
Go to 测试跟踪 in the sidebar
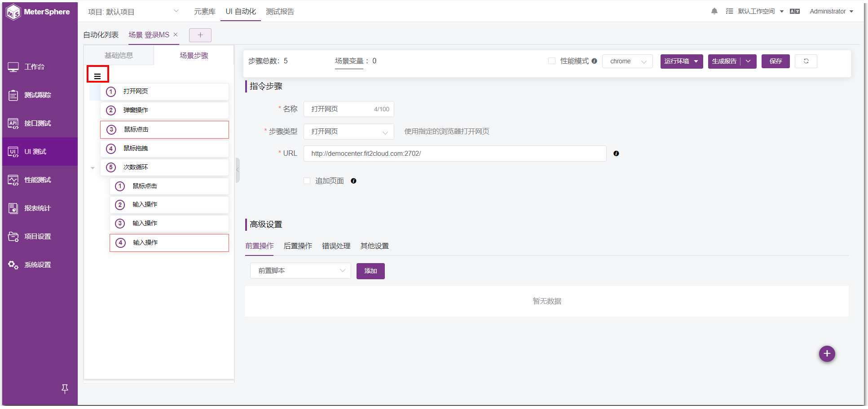point(40,95)
